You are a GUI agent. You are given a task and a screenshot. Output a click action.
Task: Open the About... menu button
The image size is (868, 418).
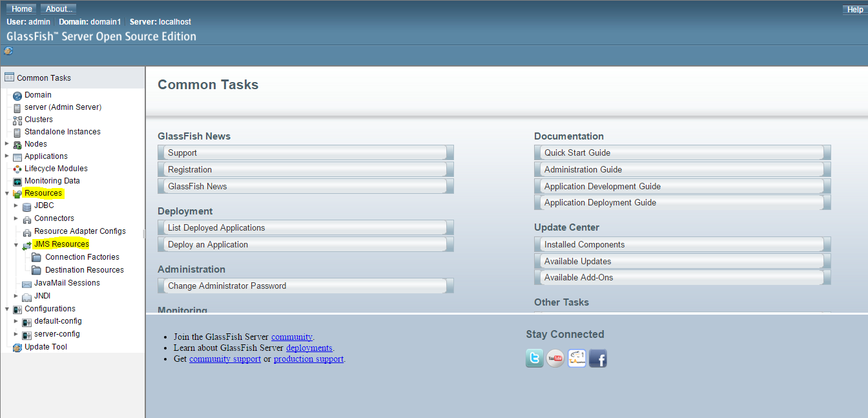pos(59,9)
